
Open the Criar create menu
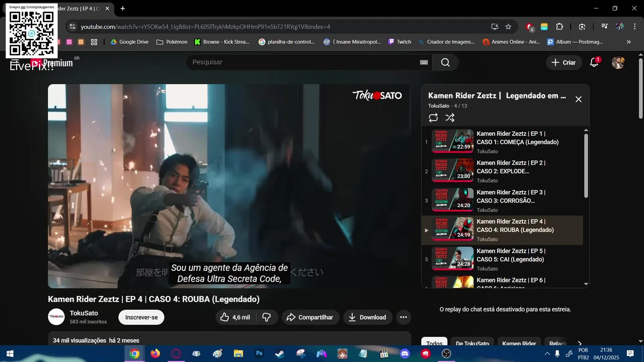coord(564,62)
